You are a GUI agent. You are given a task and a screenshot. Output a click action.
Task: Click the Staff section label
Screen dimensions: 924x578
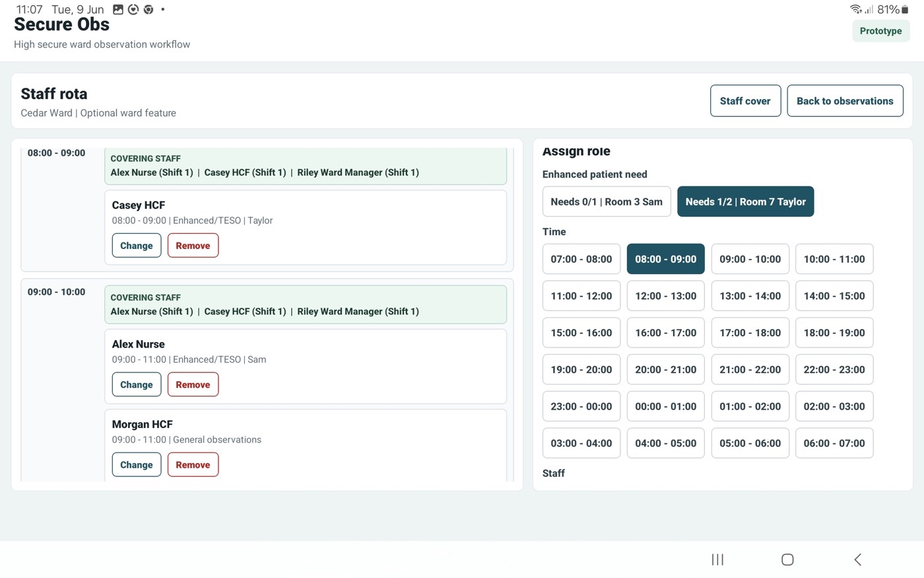(553, 473)
